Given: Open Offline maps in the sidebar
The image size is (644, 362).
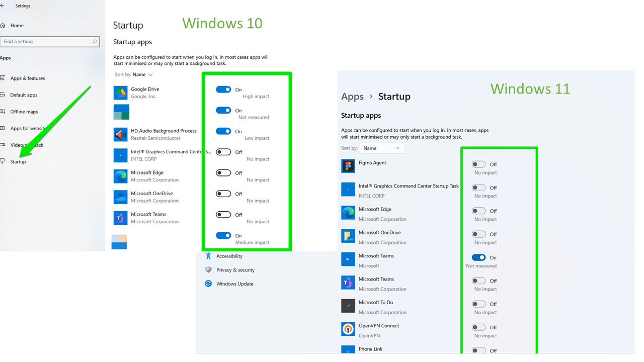Looking at the screenshot, I should click(x=24, y=112).
